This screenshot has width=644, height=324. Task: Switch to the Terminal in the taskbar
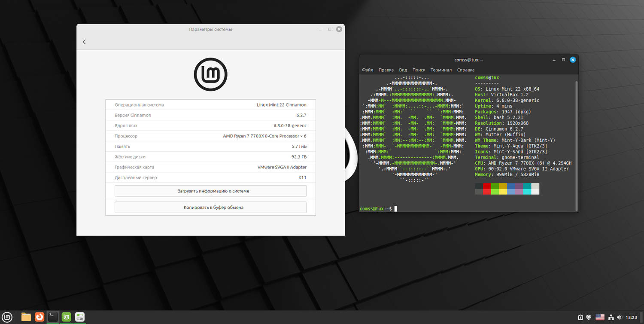[x=53, y=317]
